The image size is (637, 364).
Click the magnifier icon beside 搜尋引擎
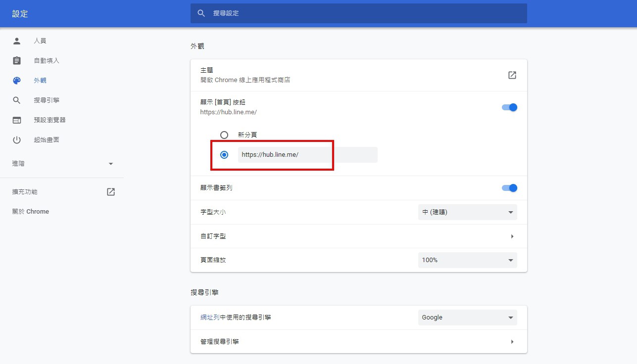click(17, 100)
